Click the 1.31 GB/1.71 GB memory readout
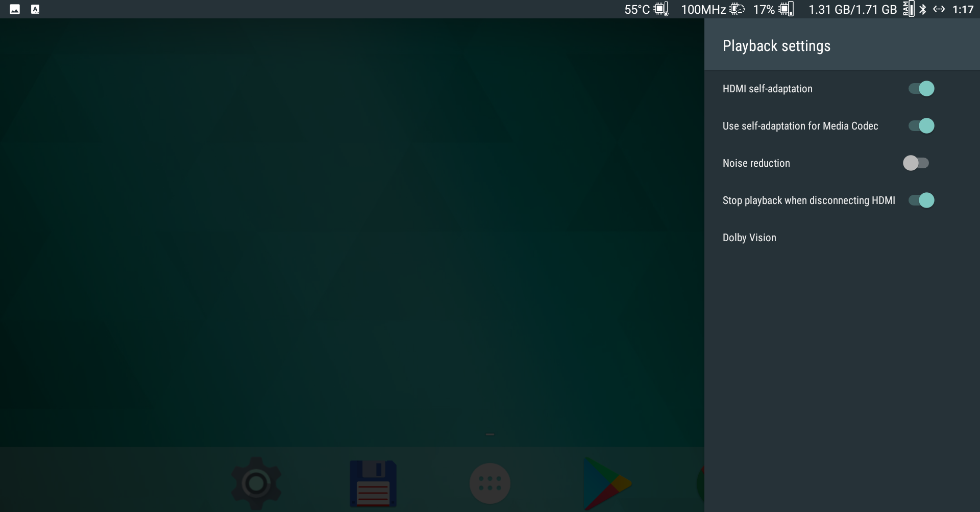 click(x=853, y=10)
